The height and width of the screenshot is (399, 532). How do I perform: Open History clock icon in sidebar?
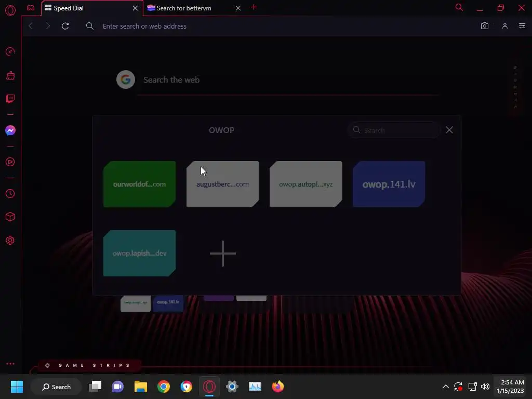tap(10, 193)
